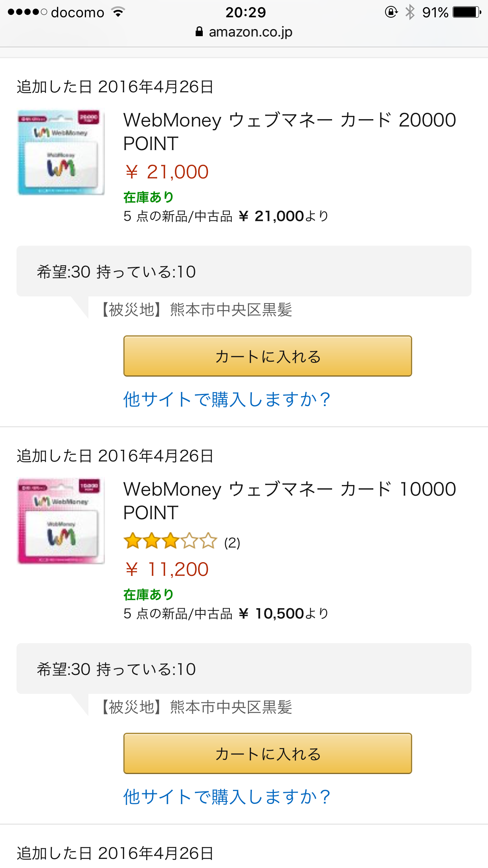View new/used offers from ￥10,500

click(x=226, y=614)
